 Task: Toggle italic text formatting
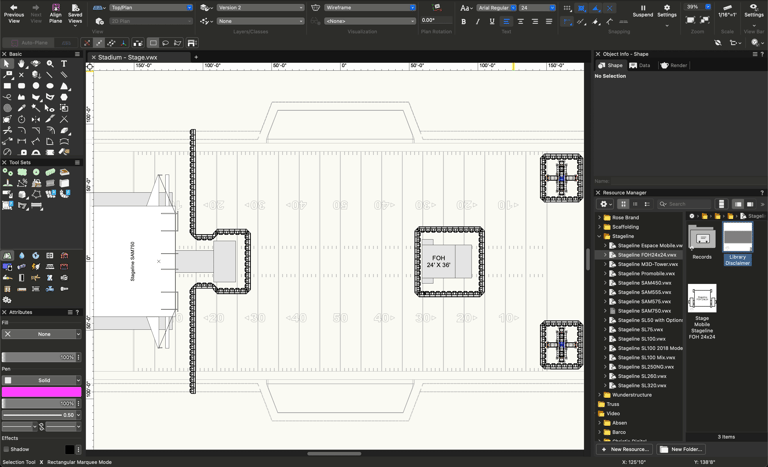tap(478, 22)
